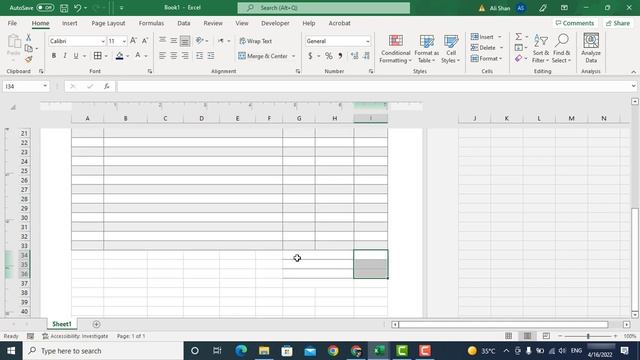Toggle Bold formatting

pyautogui.click(x=53, y=56)
